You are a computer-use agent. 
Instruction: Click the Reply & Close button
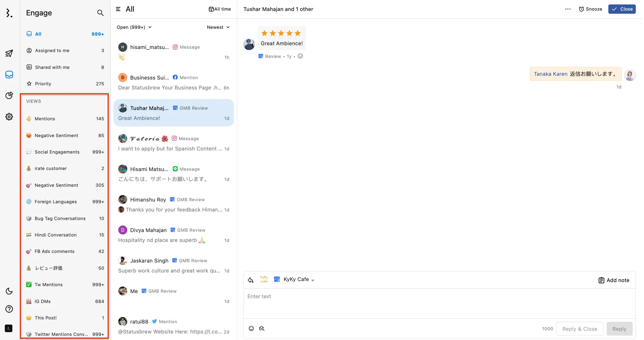580,328
